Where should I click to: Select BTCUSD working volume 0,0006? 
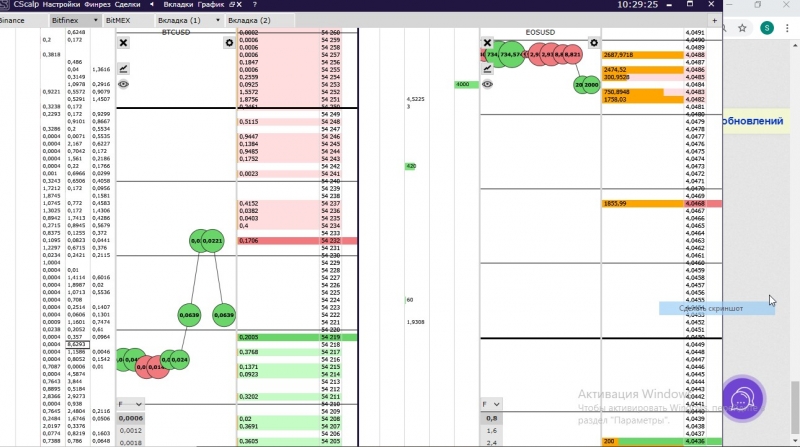[131, 418]
